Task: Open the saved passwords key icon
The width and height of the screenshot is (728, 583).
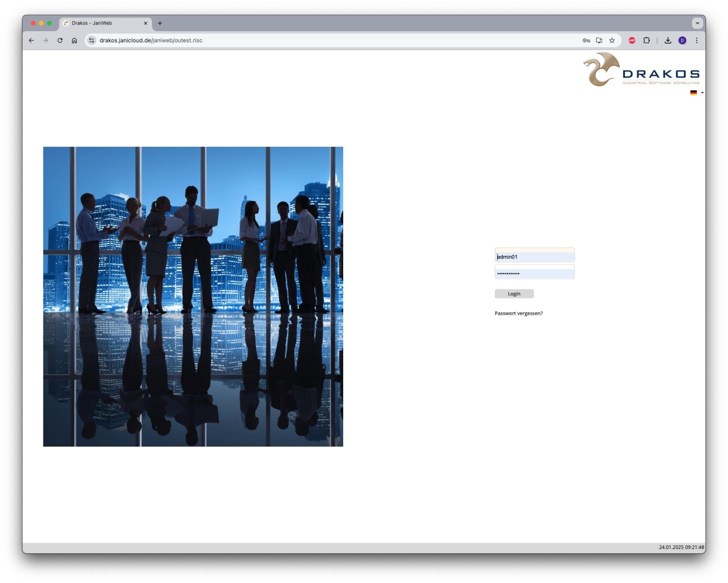Action: [x=586, y=40]
